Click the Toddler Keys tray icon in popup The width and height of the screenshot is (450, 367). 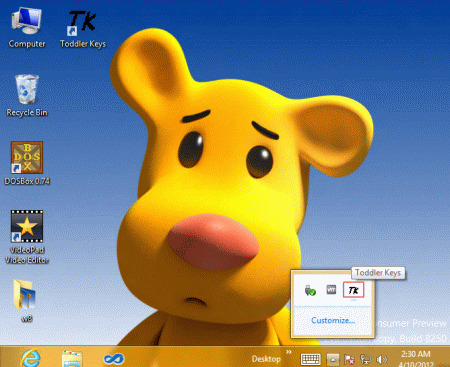[x=353, y=290]
